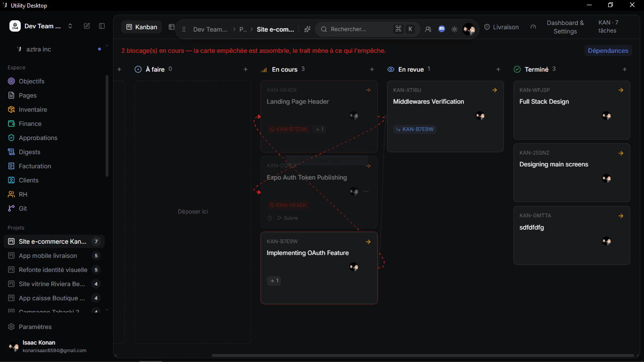This screenshot has height=362, width=644.
Task: Toggle the Dépendances view button
Action: [608, 50]
